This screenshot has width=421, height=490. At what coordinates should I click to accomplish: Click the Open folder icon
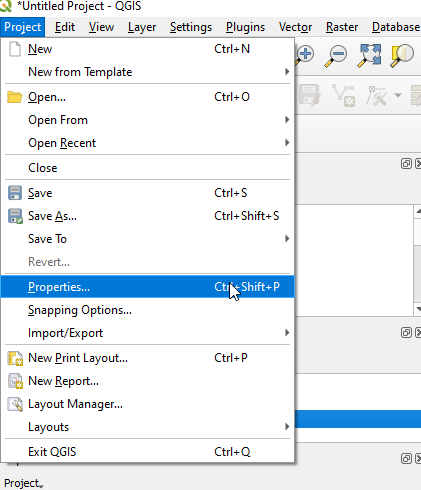(x=15, y=97)
